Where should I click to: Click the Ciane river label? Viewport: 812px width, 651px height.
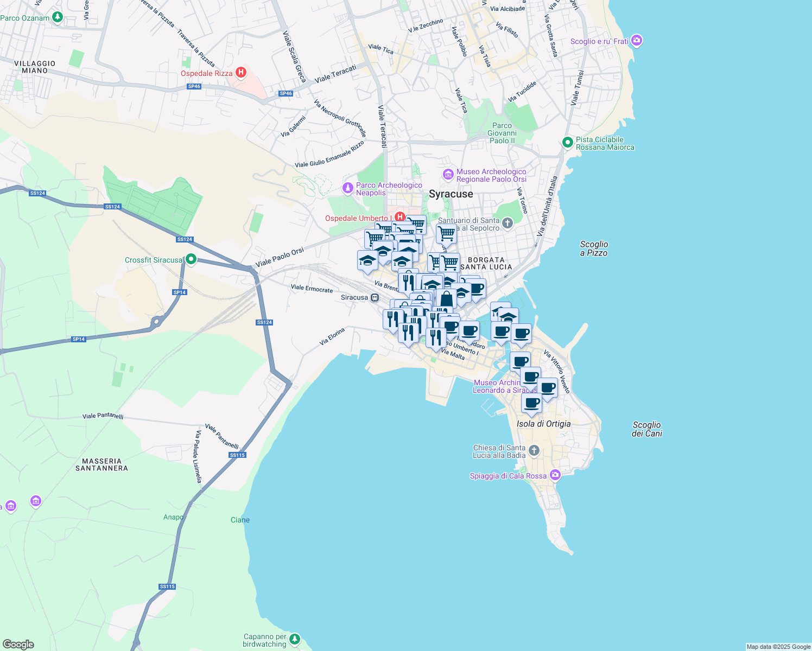[240, 520]
